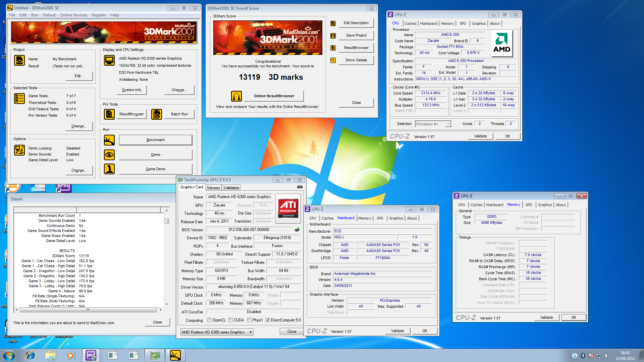Click the ResultBrowser magnifier icon in Pro Tools

point(109,114)
